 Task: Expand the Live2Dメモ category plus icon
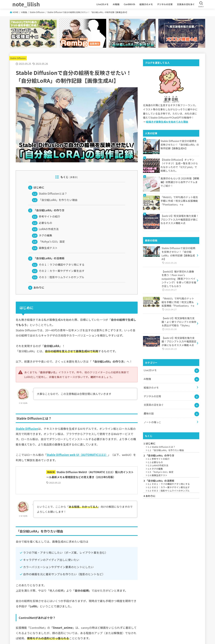click(x=196, y=370)
